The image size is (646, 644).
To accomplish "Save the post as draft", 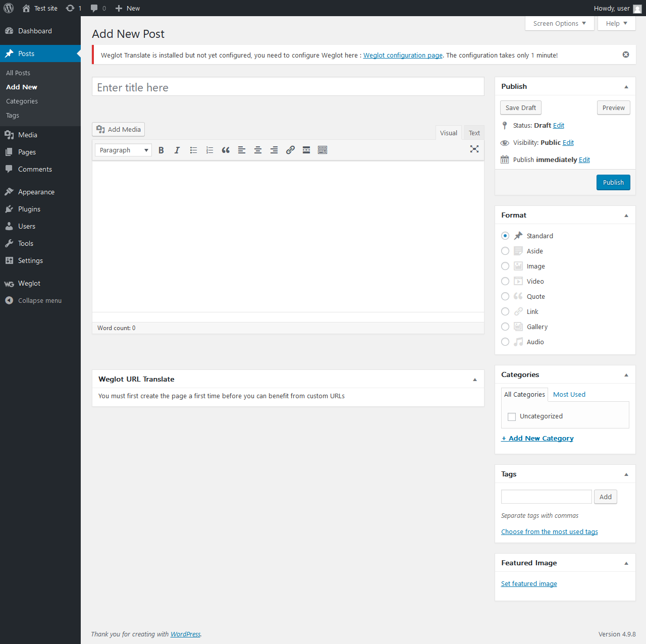I will pyautogui.click(x=521, y=108).
